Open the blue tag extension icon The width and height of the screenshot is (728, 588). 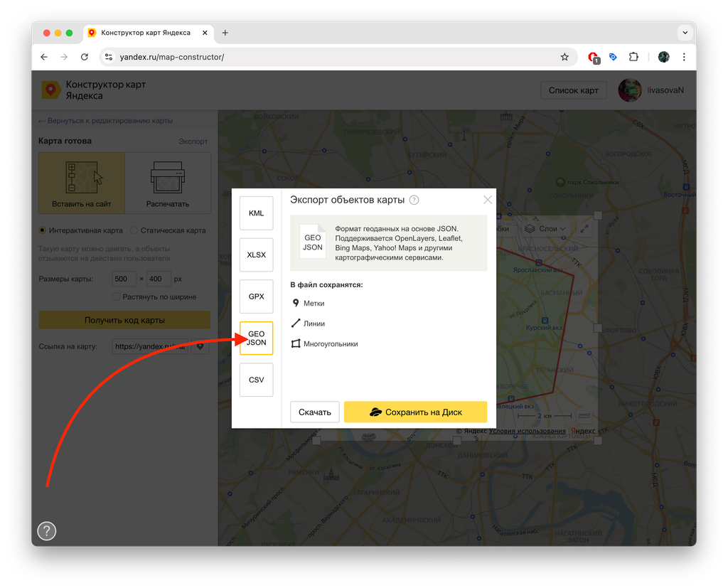click(x=614, y=57)
